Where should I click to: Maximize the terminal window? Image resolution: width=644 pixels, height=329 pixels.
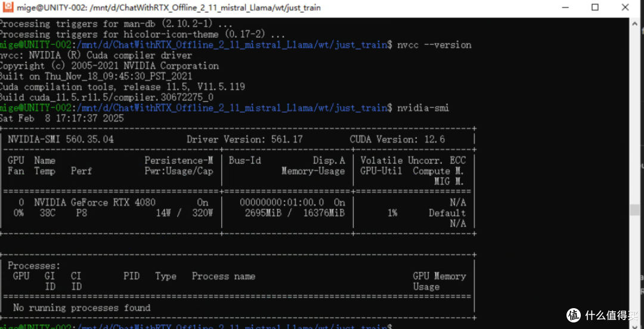pos(595,7)
